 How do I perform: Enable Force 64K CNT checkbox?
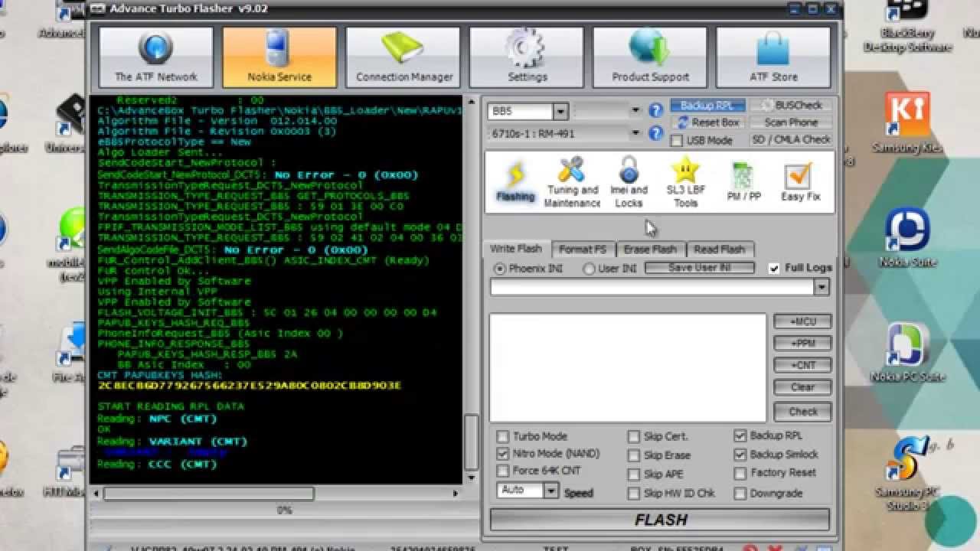503,471
